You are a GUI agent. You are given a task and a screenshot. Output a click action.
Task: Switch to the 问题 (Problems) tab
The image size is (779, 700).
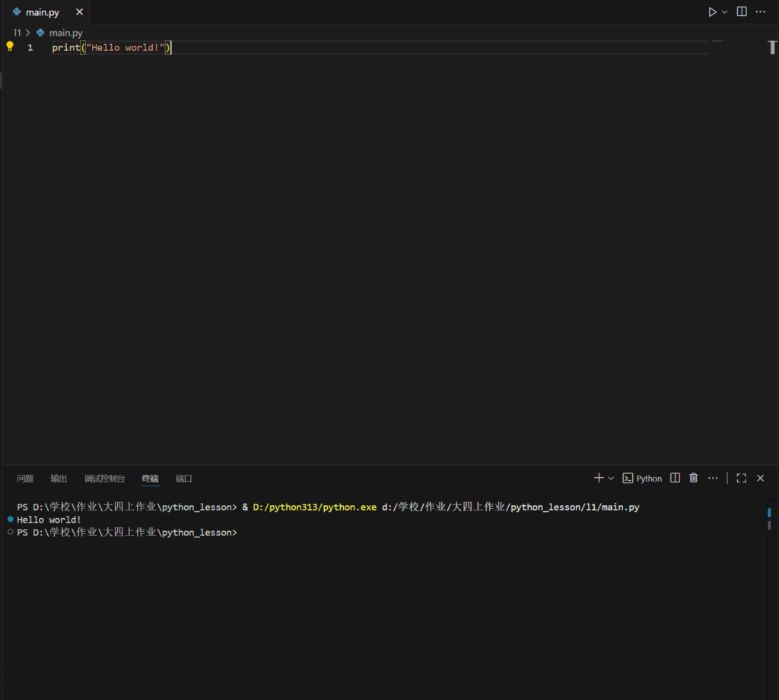pyautogui.click(x=25, y=479)
